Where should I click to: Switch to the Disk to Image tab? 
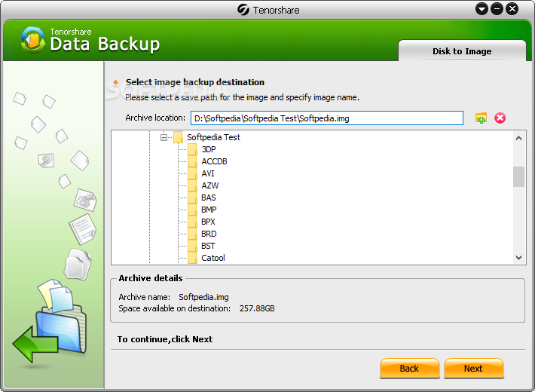(462, 51)
